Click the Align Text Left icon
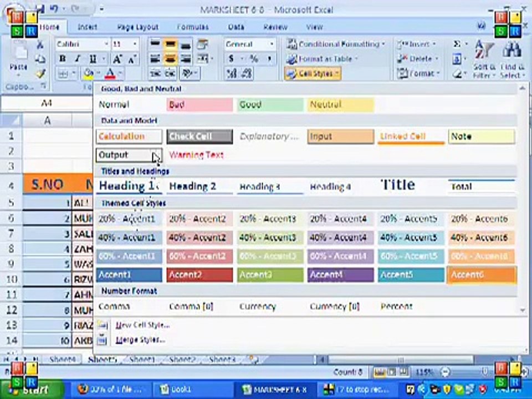 pos(155,59)
